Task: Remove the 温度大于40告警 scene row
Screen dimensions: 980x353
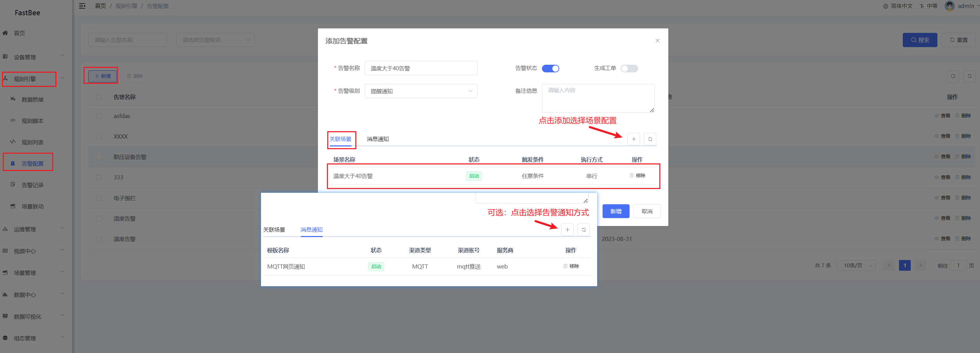Action: point(637,176)
